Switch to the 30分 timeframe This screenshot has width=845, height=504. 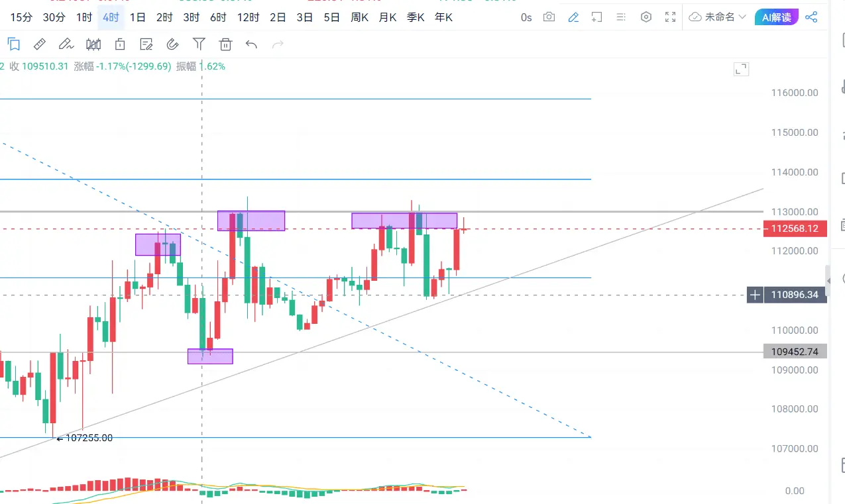point(54,17)
